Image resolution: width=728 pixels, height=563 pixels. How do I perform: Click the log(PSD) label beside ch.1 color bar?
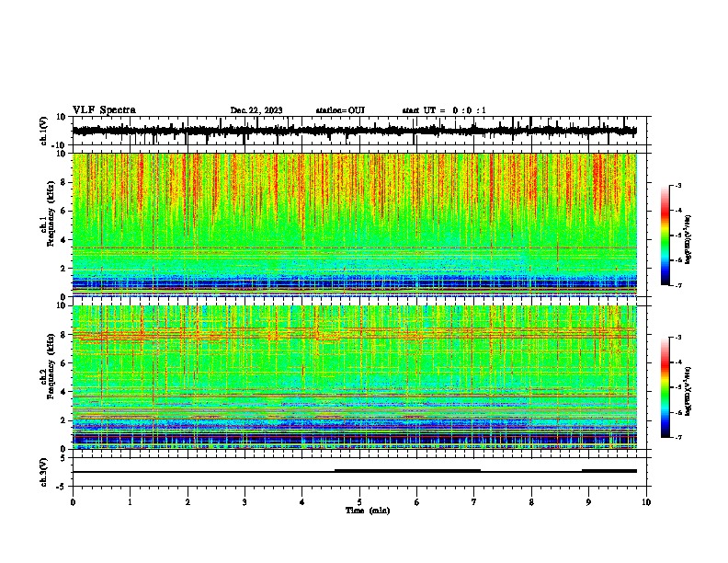pyautogui.click(x=688, y=239)
